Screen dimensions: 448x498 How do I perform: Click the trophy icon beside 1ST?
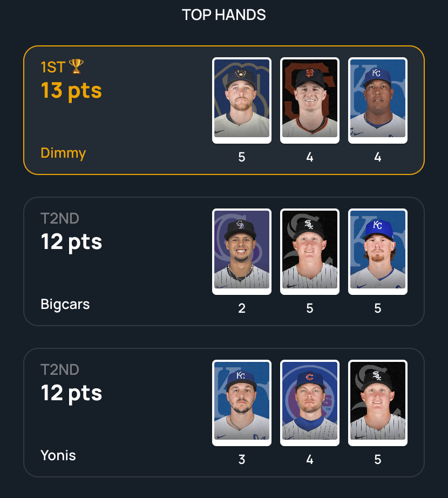click(76, 66)
